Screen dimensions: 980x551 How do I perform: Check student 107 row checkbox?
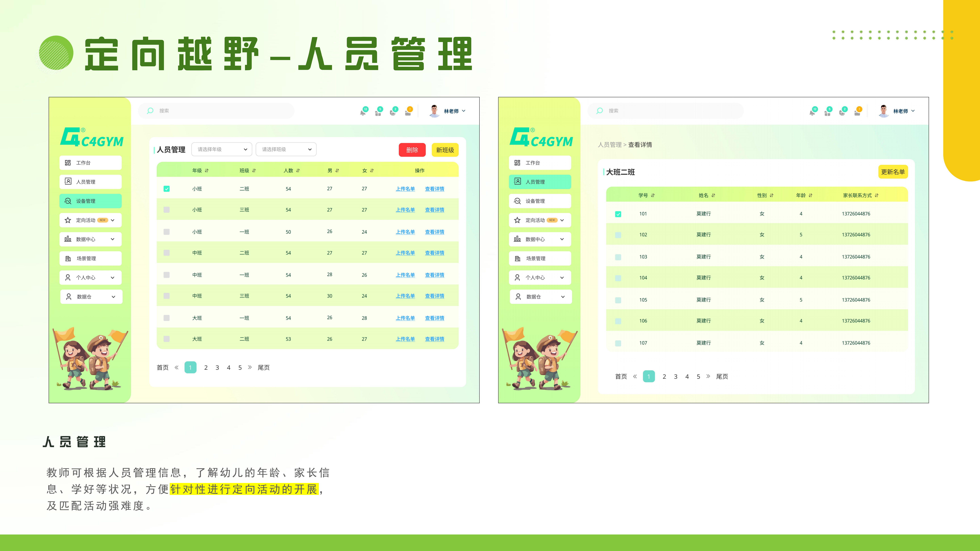[x=618, y=343]
